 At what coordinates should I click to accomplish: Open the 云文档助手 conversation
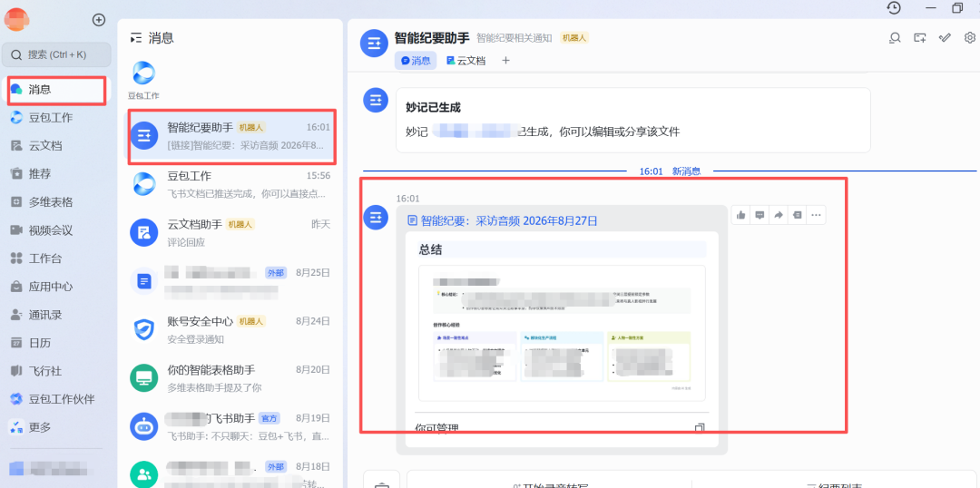(x=230, y=232)
